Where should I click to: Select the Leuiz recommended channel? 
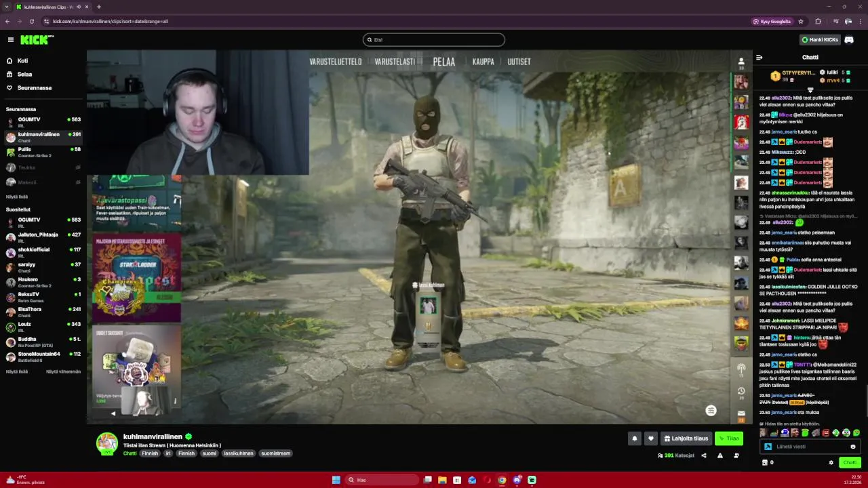pyautogui.click(x=43, y=326)
